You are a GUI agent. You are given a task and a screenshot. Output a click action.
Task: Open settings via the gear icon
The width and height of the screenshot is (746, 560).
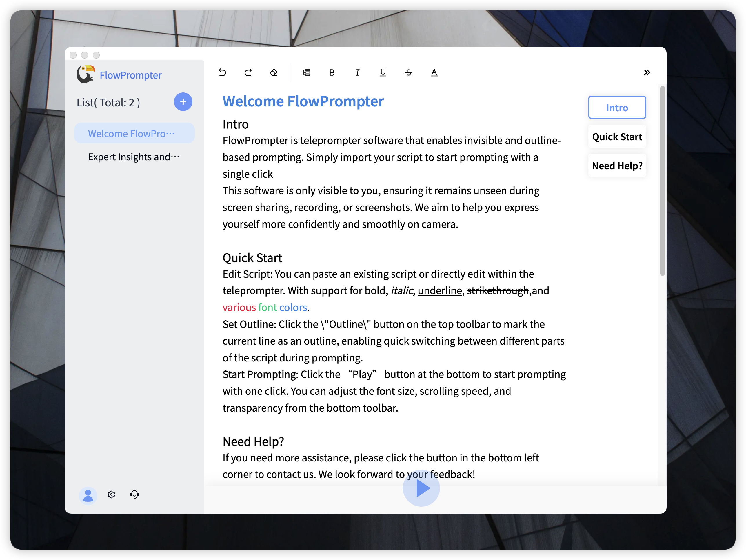[111, 494]
